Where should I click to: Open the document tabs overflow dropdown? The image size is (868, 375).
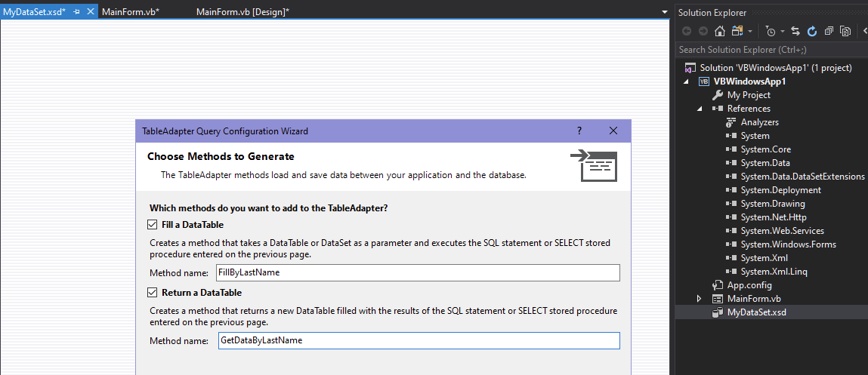664,12
